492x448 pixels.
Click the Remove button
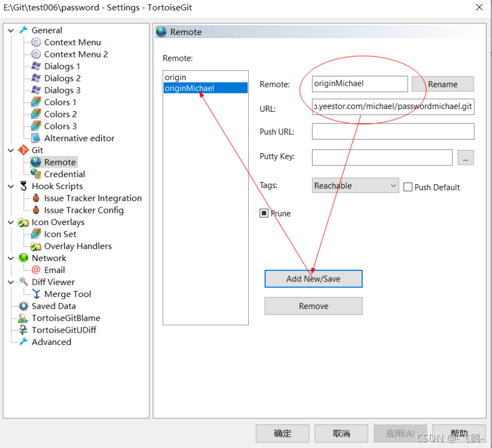[x=313, y=306]
